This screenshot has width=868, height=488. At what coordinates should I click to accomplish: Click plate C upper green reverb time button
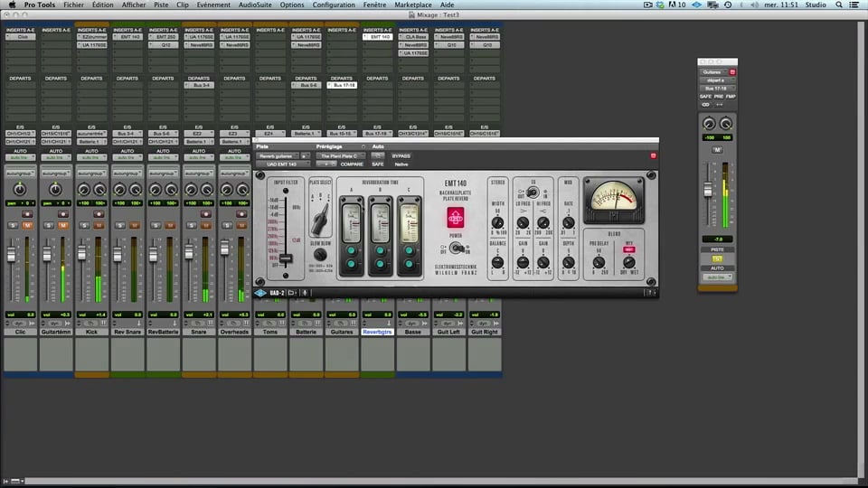point(409,250)
